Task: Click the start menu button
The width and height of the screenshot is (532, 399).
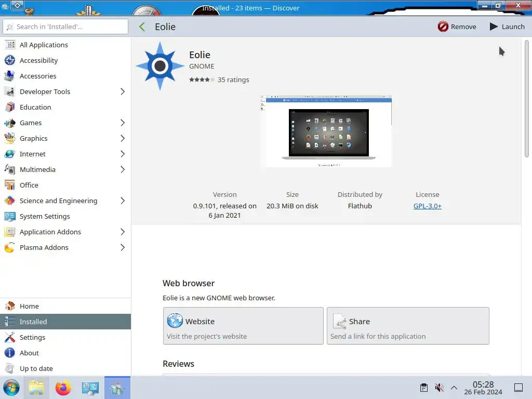Action: [x=11, y=388]
